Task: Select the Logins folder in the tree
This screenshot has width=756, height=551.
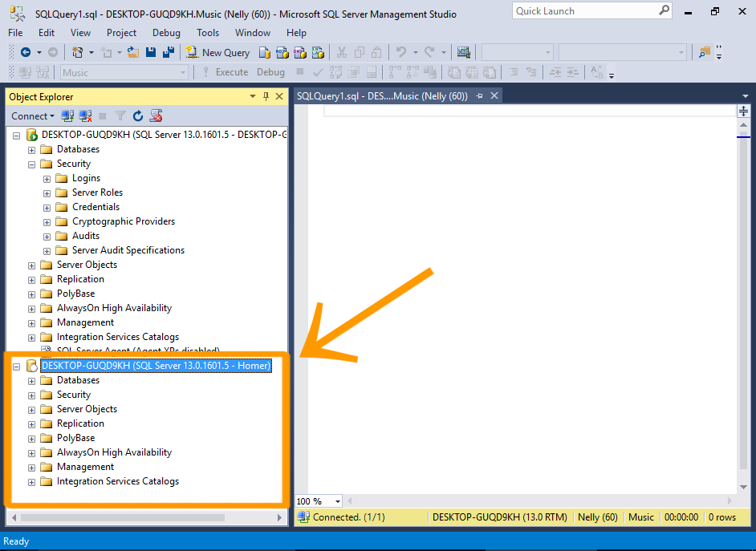Action: pos(86,178)
